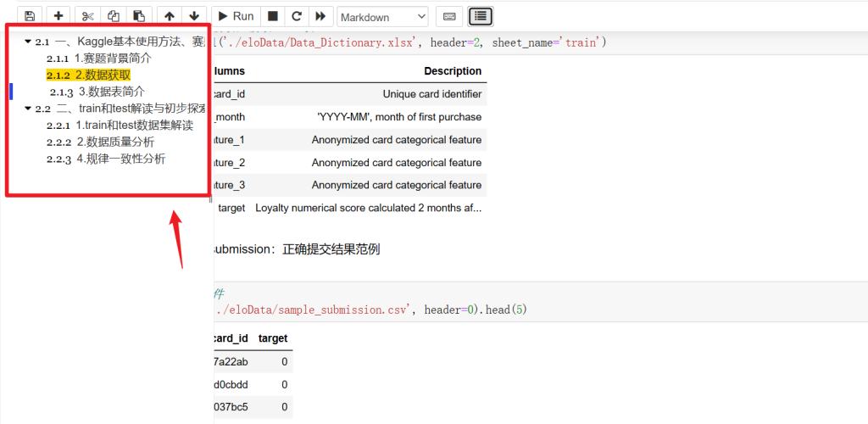Image resolution: width=868 pixels, height=424 pixels.
Task: Move the cell up with the up arrow
Action: (x=170, y=16)
